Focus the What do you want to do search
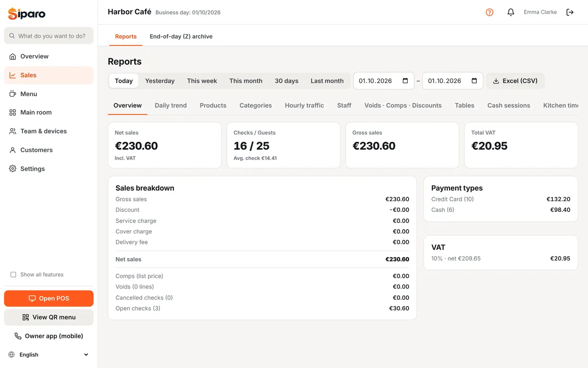This screenshot has width=588, height=368. [49, 36]
